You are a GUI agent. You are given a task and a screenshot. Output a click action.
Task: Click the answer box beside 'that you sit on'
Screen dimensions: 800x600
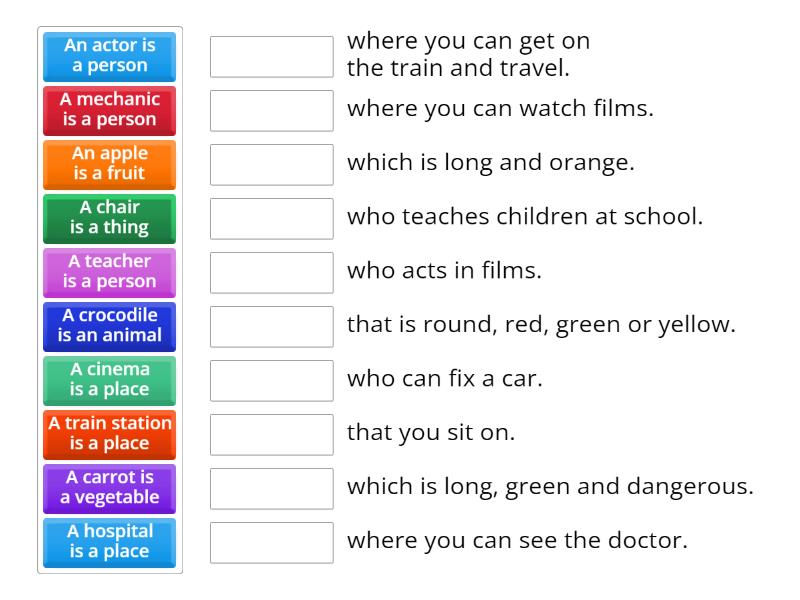coord(271,434)
